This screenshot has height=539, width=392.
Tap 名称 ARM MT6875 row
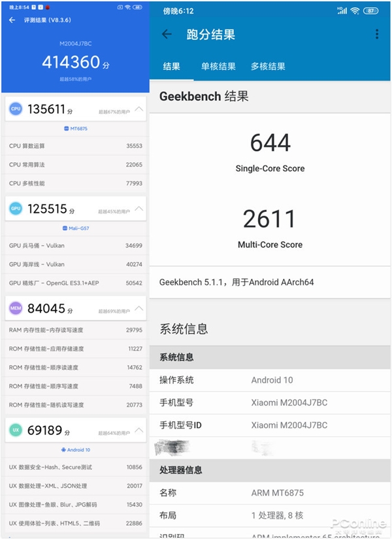click(x=270, y=493)
